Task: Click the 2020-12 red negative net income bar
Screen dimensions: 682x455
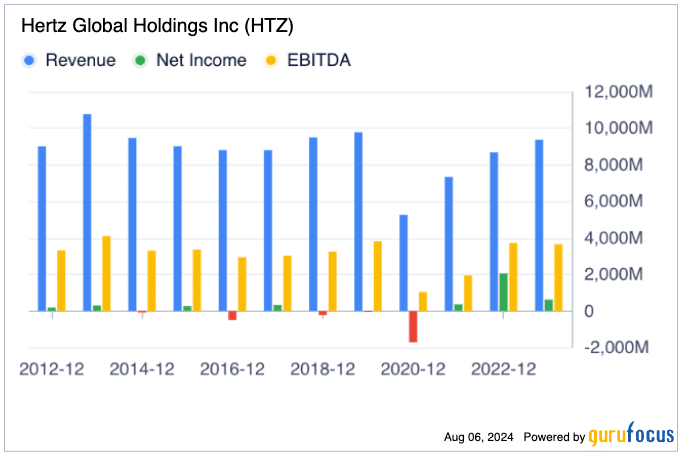Action: [413, 327]
